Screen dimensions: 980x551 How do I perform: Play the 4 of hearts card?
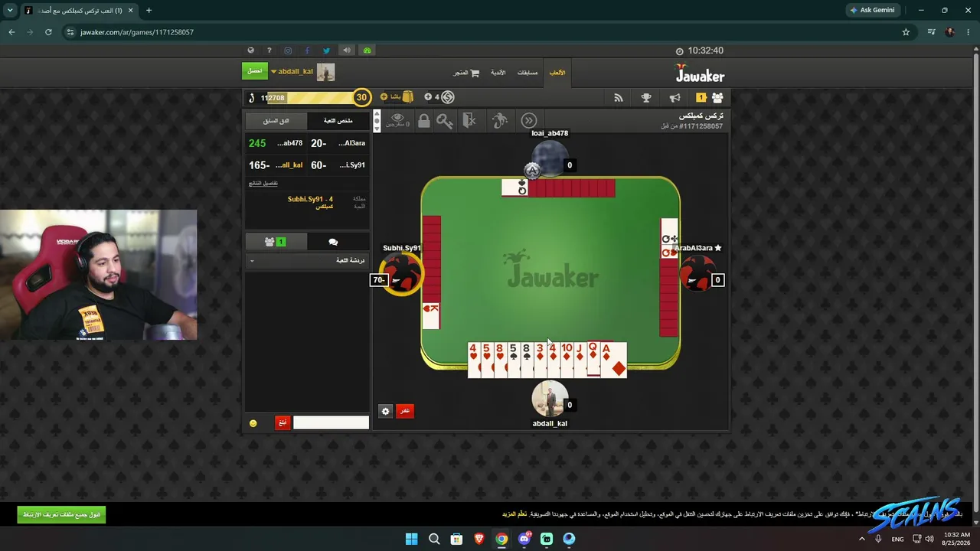pos(474,360)
